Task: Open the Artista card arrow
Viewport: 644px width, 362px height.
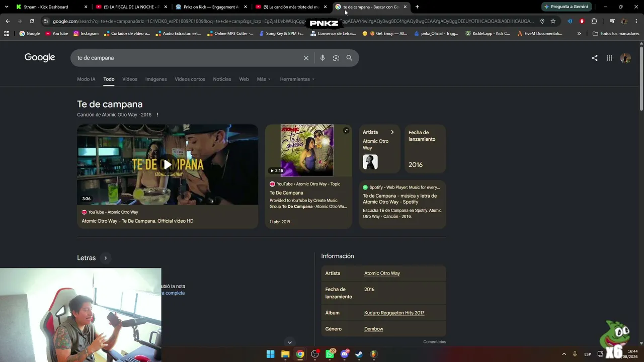Action: (392, 132)
